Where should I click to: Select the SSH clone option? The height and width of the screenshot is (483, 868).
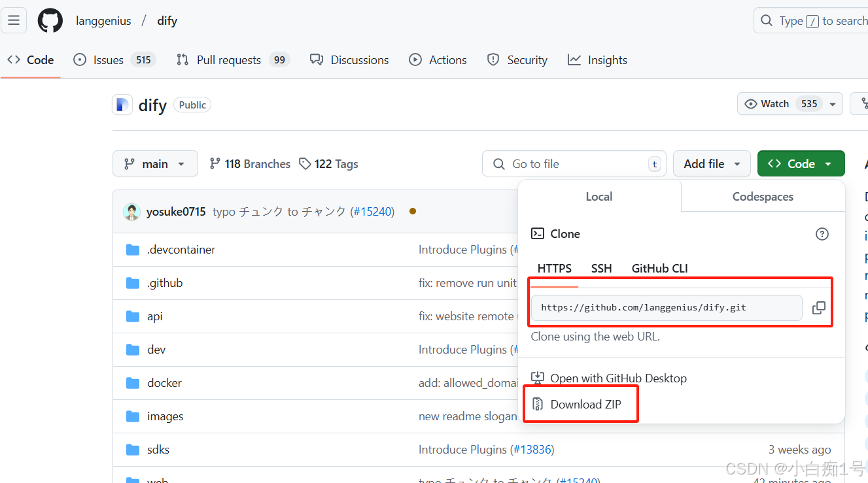click(x=602, y=269)
